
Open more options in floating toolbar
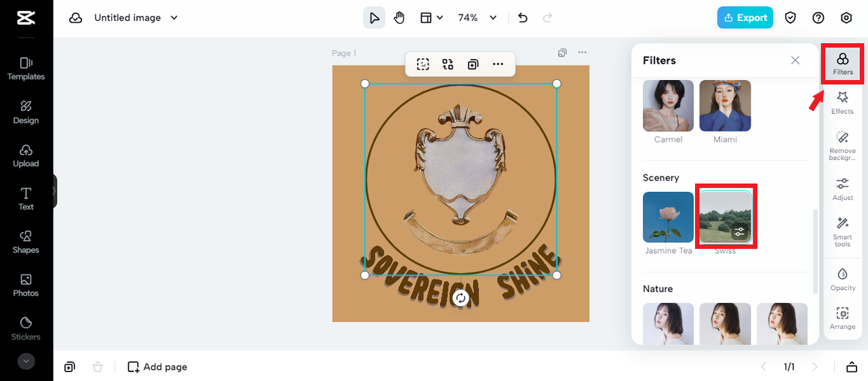tap(498, 64)
